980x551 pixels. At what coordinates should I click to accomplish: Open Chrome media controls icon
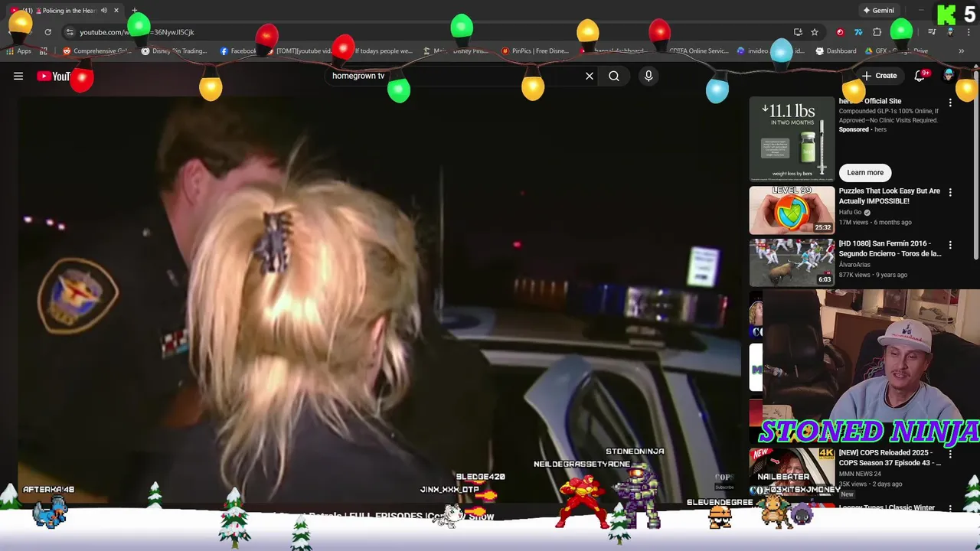[x=932, y=32]
